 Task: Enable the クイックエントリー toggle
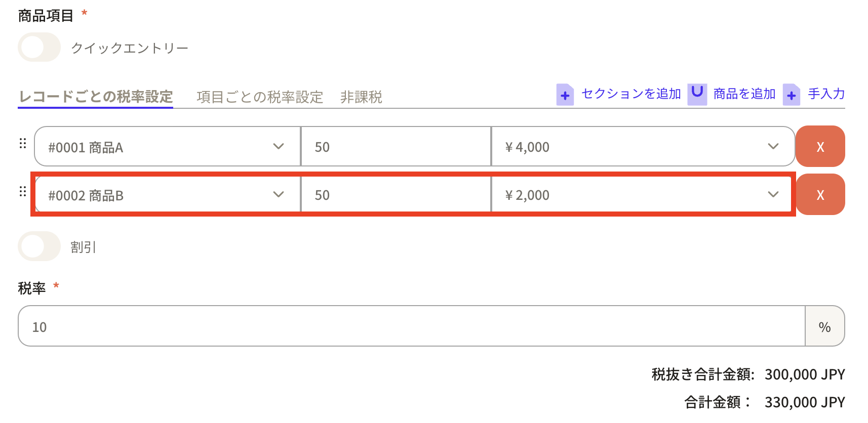pos(39,48)
